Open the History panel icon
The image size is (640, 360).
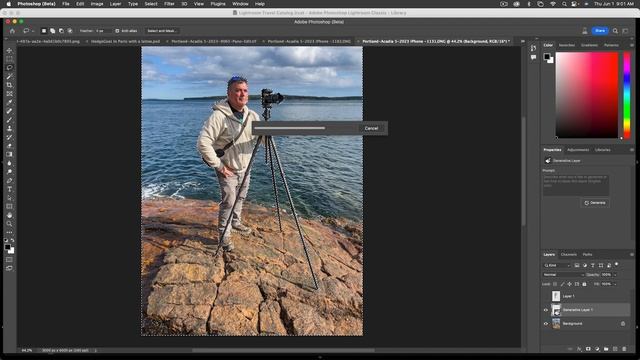533,48
